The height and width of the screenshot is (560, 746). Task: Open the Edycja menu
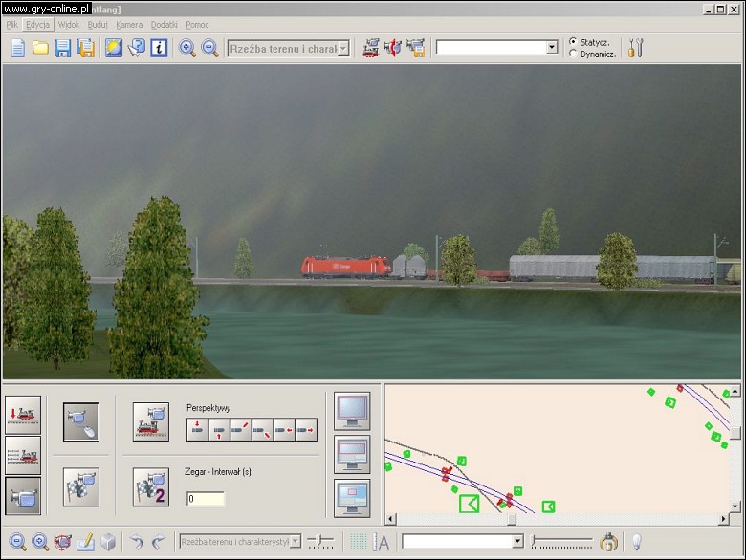coord(37,25)
